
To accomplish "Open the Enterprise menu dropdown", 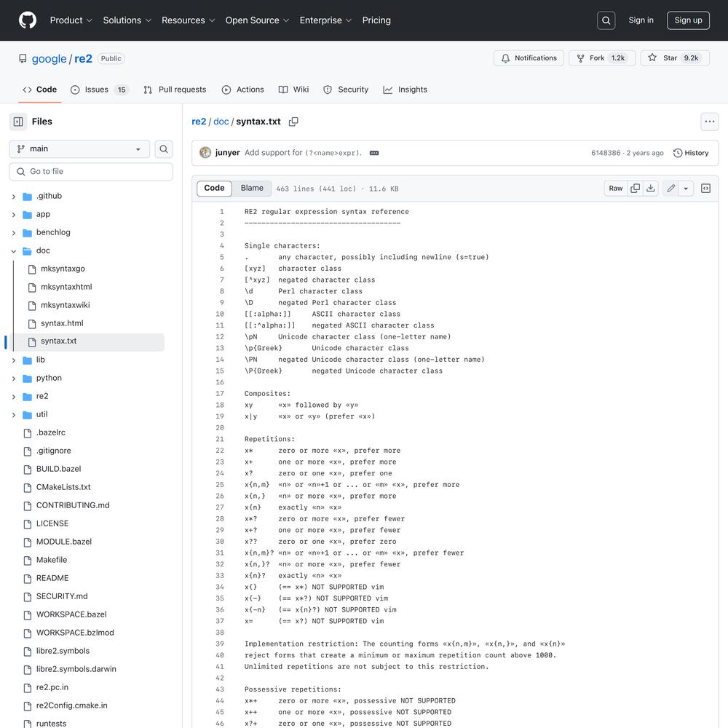I will pyautogui.click(x=325, y=20).
